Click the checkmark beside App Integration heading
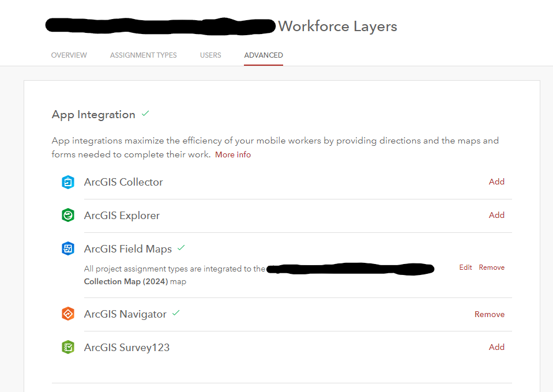 pyautogui.click(x=145, y=114)
